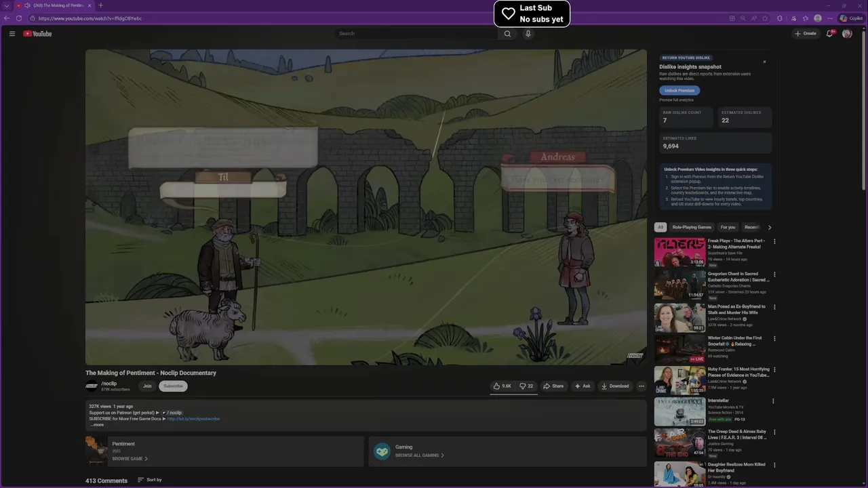Screen dimensions: 868x488
Task: Open the browser profile avatar
Action: click(818, 18)
